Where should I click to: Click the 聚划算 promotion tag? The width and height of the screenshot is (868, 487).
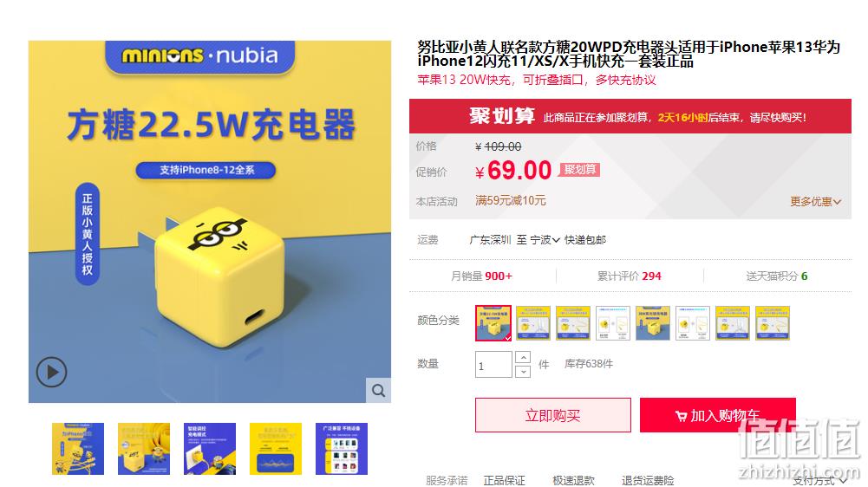579,169
